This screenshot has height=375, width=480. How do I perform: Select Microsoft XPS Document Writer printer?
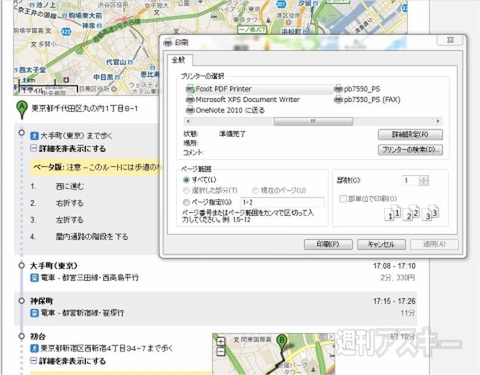pyautogui.click(x=243, y=100)
